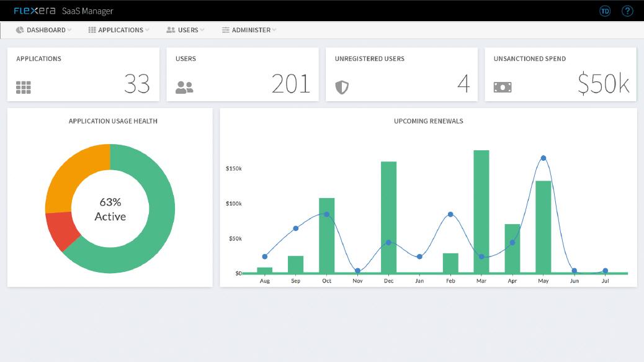Click the Unsanctioned Spend money icon
This screenshot has width=644, height=362.
[x=503, y=88]
